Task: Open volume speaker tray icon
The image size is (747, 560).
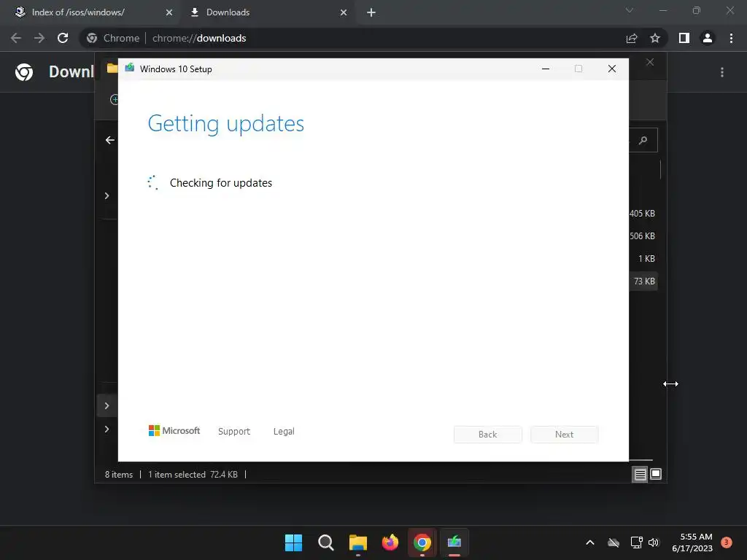Action: coord(654,542)
